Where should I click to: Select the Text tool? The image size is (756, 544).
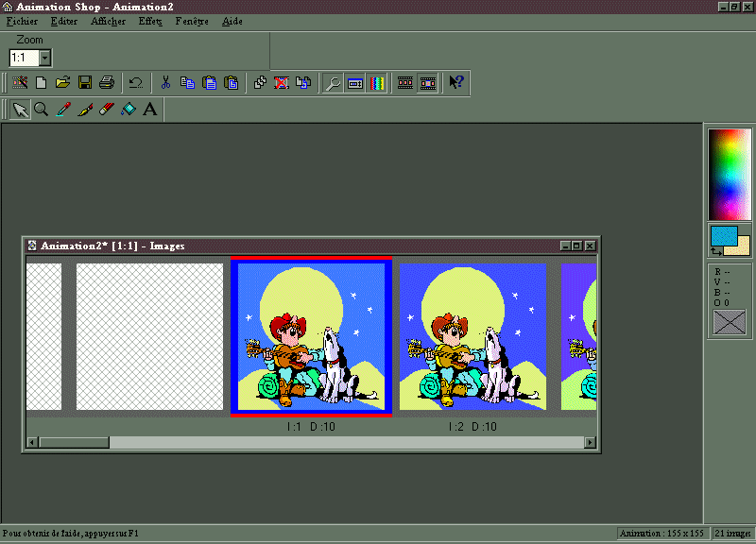click(x=150, y=110)
